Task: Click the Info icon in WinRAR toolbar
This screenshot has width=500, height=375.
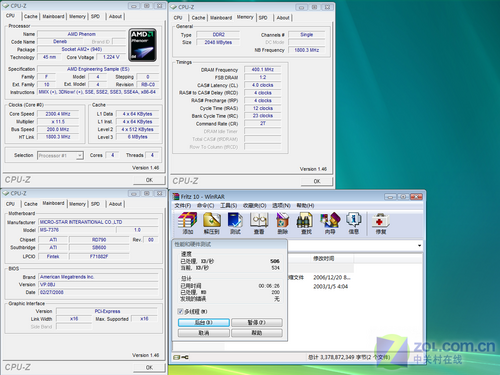Action: point(353,223)
